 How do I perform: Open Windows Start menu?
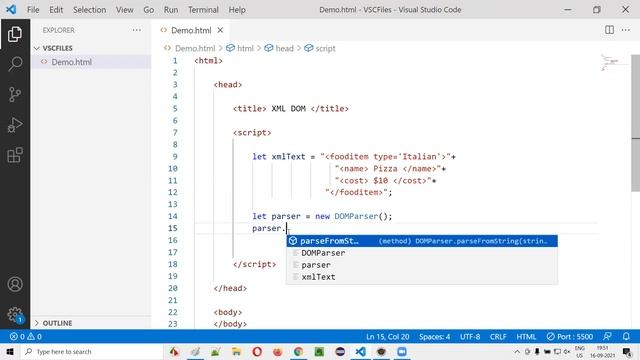coord(10,351)
